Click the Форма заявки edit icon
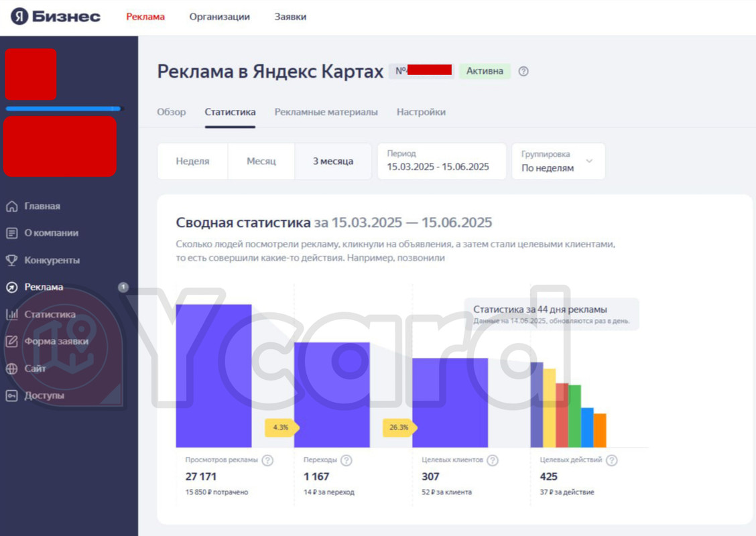 click(x=11, y=341)
